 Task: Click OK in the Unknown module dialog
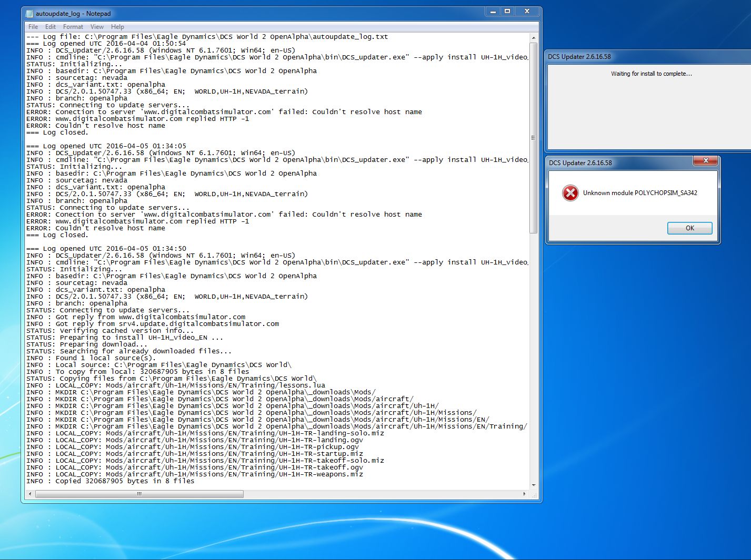click(x=689, y=228)
